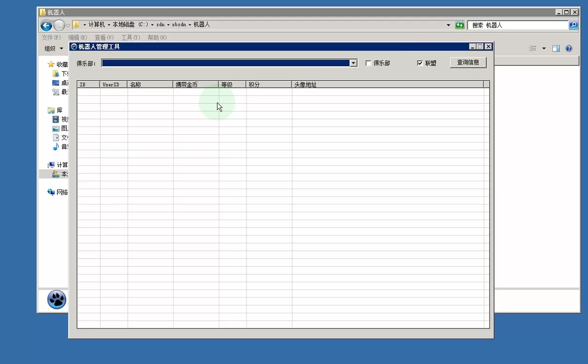This screenshot has height=364, width=588.
Task: Click the refresh icon beside address bar
Action: click(x=459, y=25)
